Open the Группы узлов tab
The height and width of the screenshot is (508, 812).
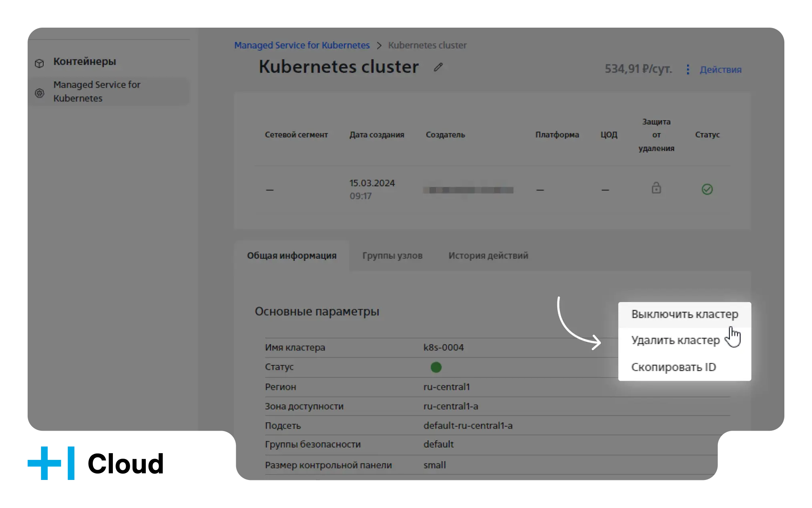392,256
